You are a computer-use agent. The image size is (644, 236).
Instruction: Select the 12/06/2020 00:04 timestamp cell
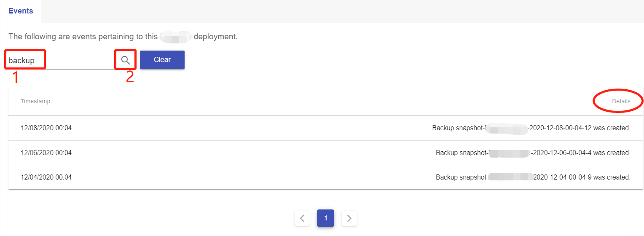(46, 153)
